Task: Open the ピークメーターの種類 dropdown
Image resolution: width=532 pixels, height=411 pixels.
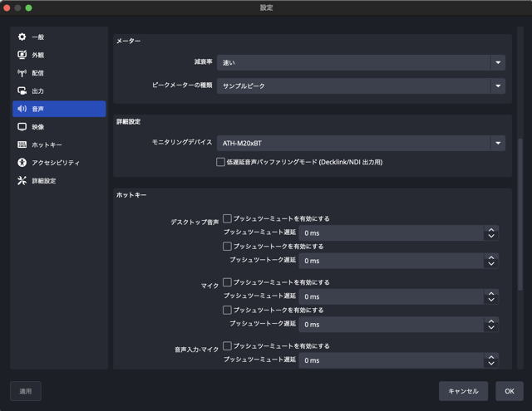Action: pos(361,86)
